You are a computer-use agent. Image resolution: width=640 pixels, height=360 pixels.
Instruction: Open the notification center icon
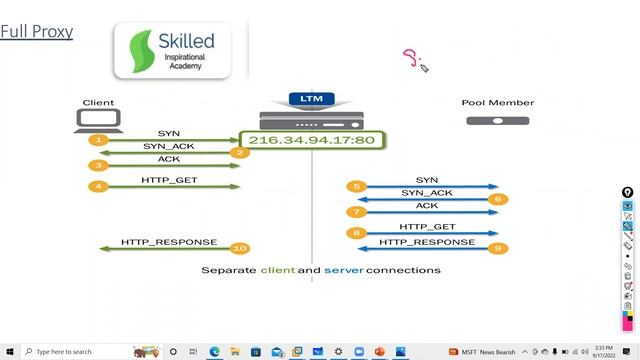[627, 351]
